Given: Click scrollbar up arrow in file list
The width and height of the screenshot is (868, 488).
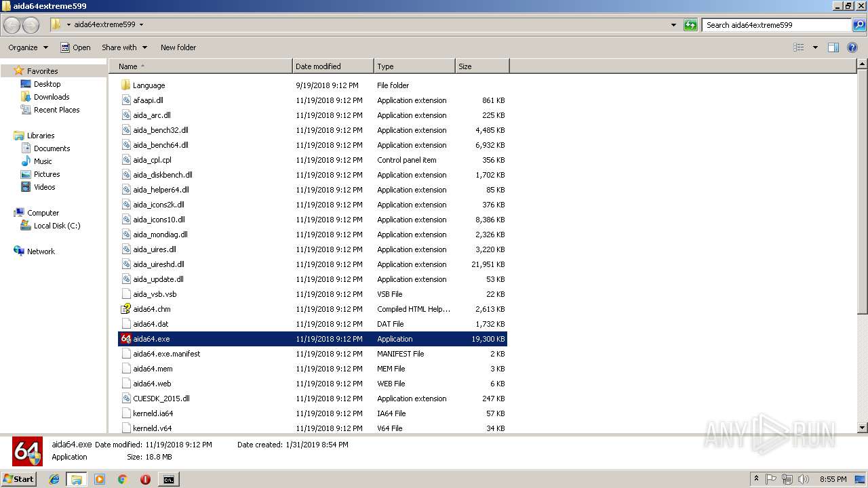Looking at the screenshot, I should [x=862, y=65].
